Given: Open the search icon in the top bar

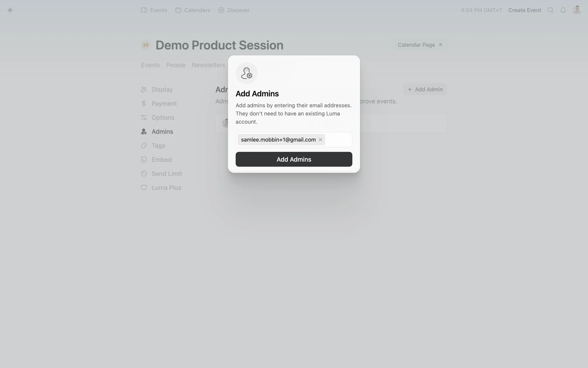Looking at the screenshot, I should click(550, 10).
